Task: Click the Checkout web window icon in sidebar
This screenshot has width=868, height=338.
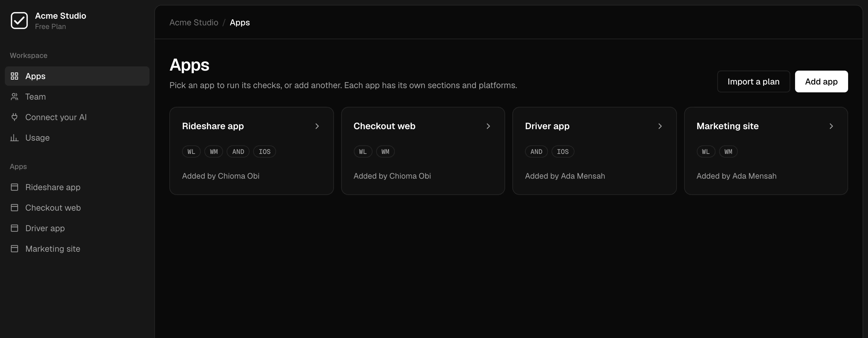Action: (14, 208)
